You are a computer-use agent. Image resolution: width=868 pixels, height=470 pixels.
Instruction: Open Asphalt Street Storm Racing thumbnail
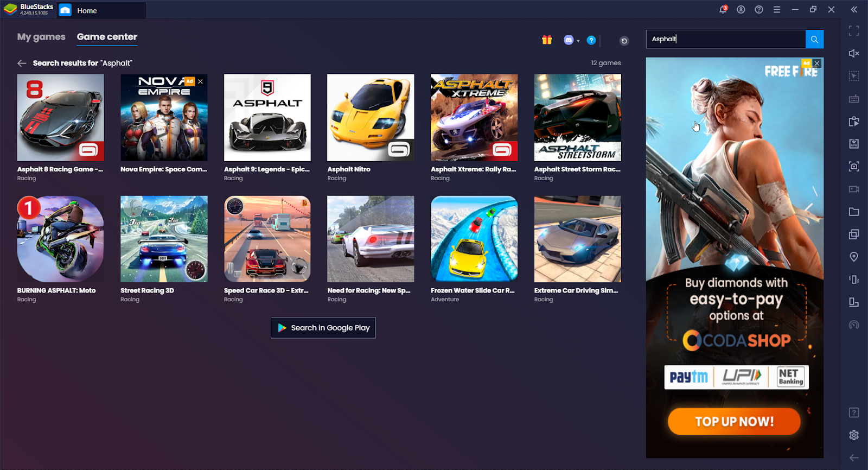coord(578,117)
